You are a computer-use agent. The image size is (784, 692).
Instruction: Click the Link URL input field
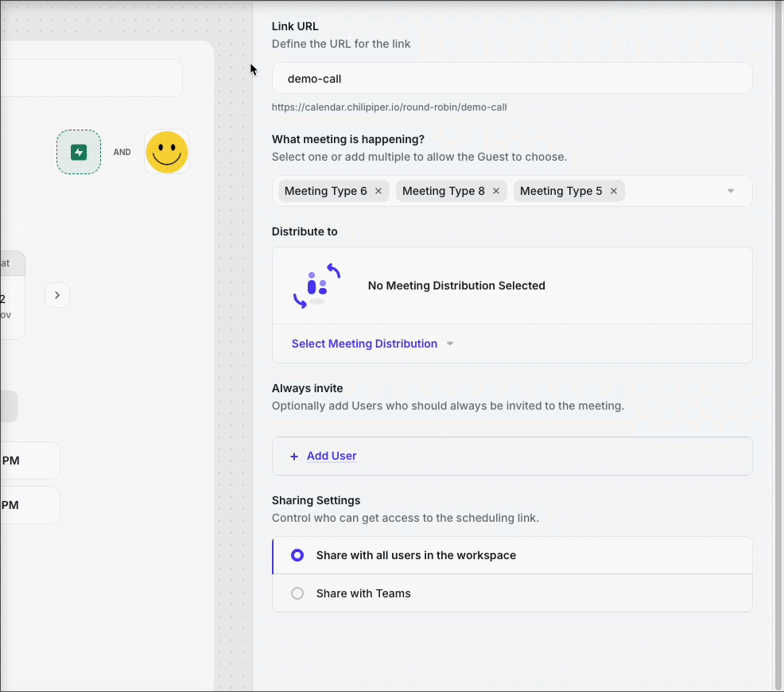512,79
